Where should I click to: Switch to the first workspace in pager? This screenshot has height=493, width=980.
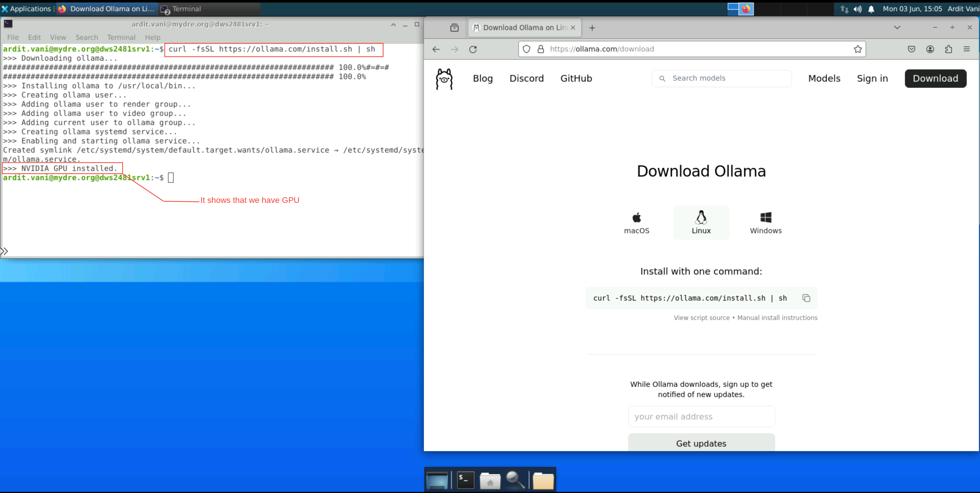coord(733,9)
